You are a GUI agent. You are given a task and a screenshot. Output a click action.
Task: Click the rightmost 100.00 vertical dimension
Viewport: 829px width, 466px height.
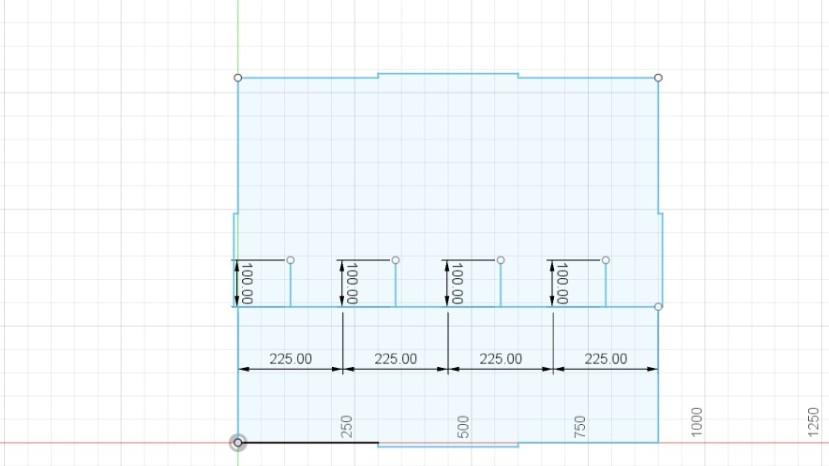562,284
